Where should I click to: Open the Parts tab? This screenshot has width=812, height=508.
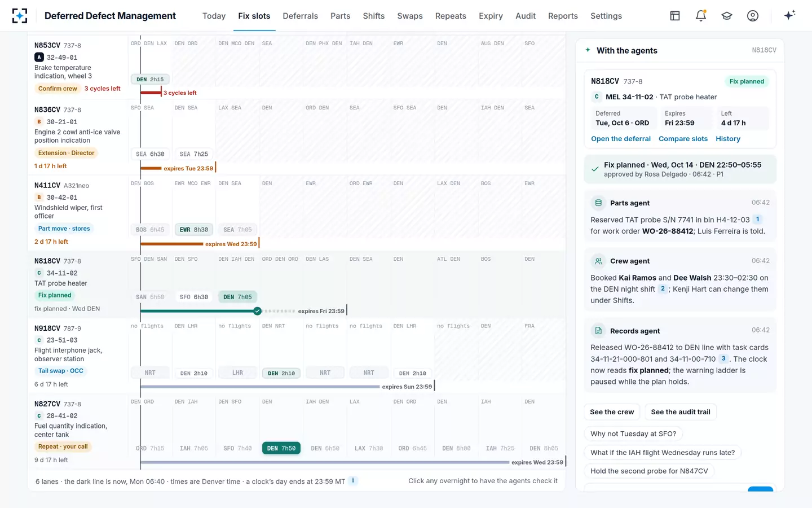click(341, 16)
